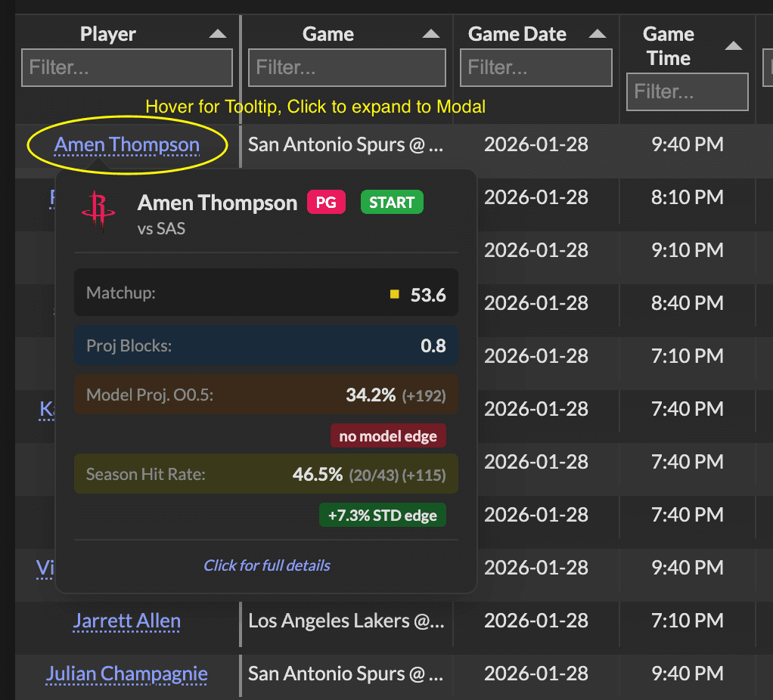Screen dimensions: 773x700
Task: Toggle sort arrow on Game Date column
Action: click(x=598, y=34)
